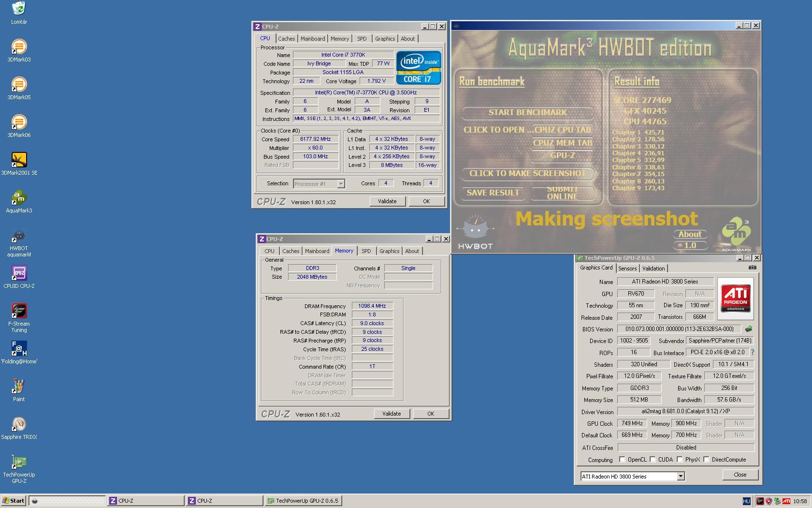Select the 3DMark03 desktop shortcut

coord(19,51)
